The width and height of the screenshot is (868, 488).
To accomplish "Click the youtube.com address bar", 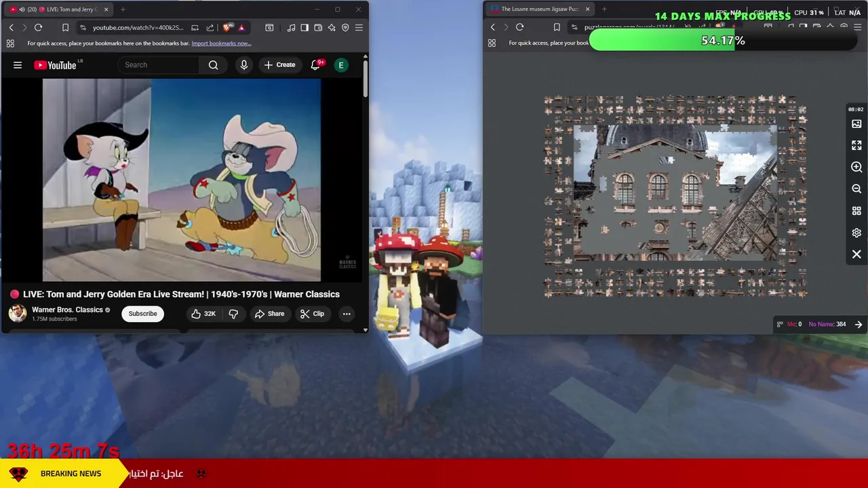I will (x=138, y=28).
